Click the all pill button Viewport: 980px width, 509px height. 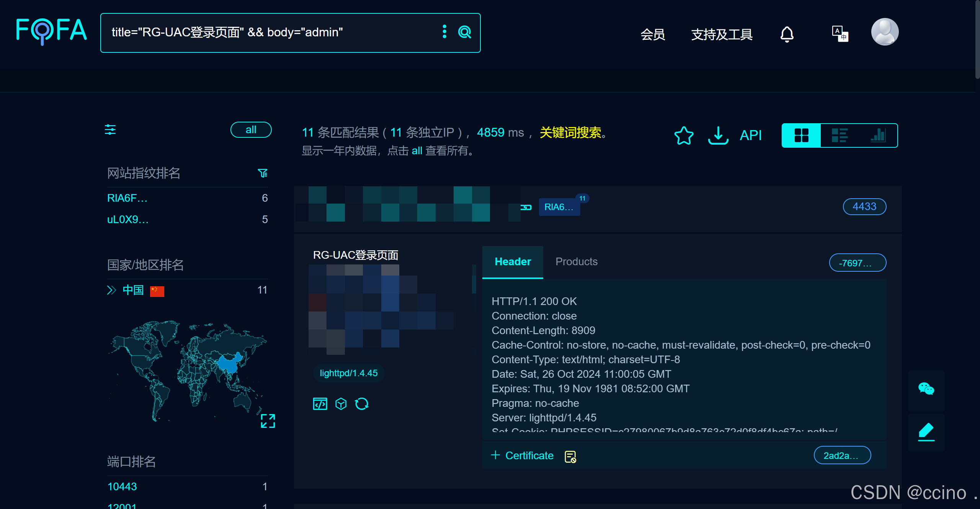tap(251, 130)
